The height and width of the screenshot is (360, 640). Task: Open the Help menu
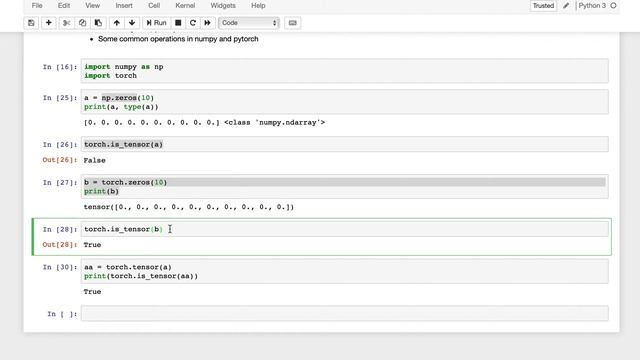click(x=258, y=6)
